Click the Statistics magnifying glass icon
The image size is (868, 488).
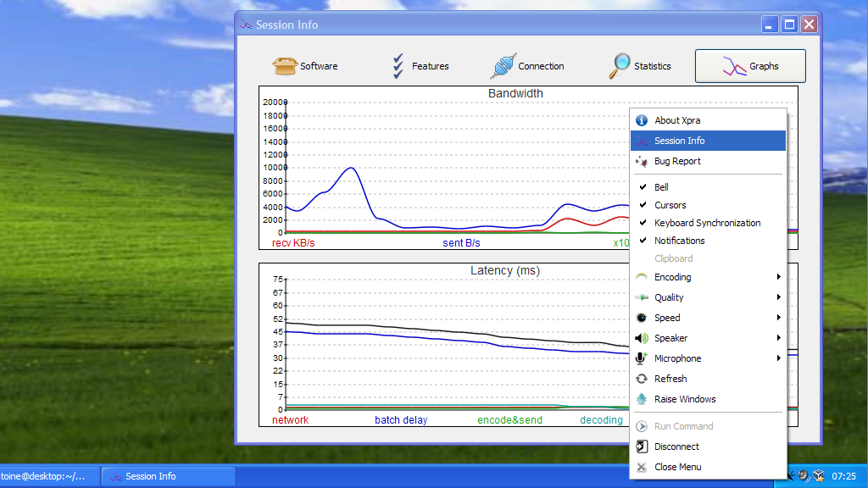(x=620, y=66)
